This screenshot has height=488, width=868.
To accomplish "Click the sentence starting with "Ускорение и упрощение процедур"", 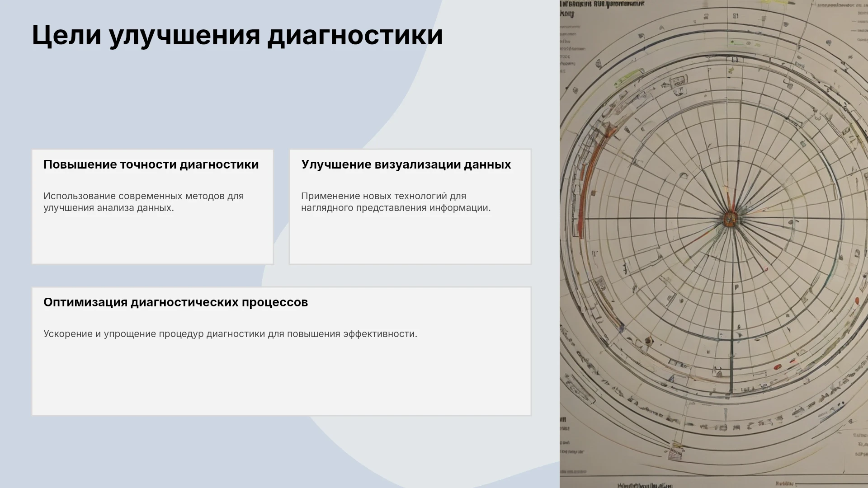I will coord(230,334).
